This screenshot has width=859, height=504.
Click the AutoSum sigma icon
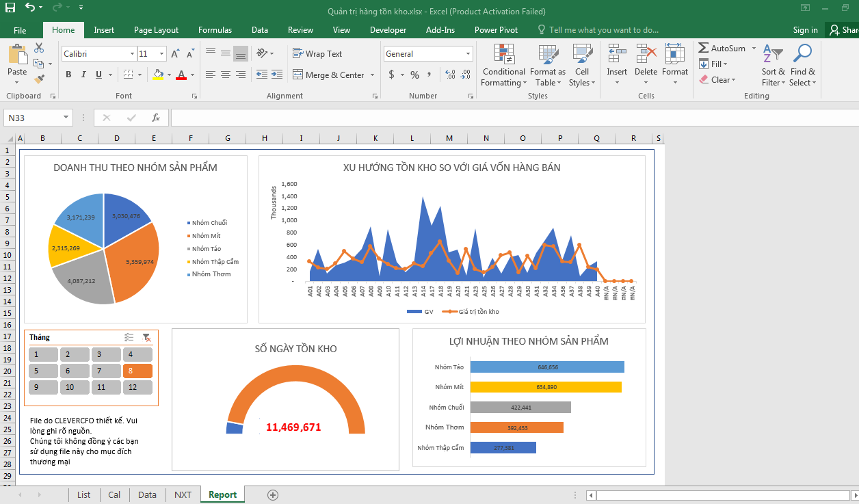[x=704, y=48]
